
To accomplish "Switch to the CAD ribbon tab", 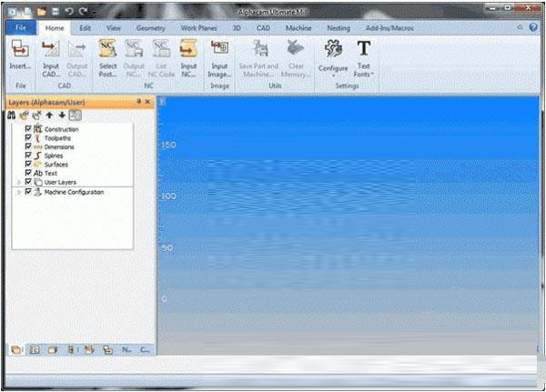I will 263,28.
